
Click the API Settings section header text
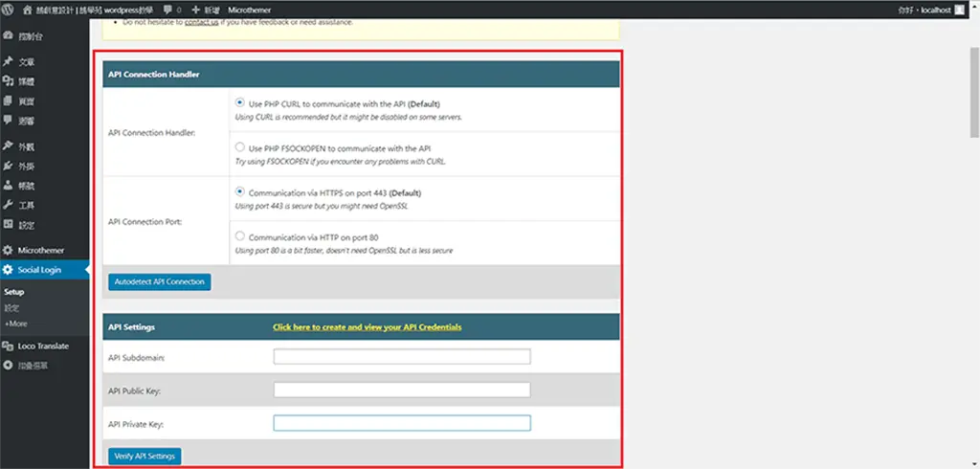click(x=131, y=327)
